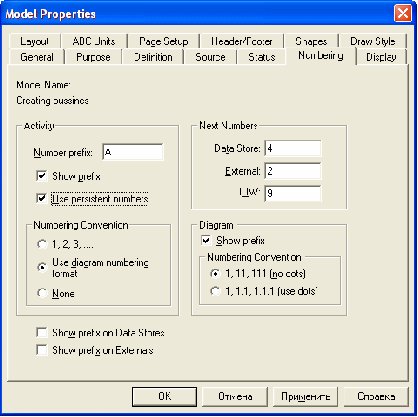Open the ABC Units tab
This screenshot has height=417, width=418.
[x=94, y=41]
